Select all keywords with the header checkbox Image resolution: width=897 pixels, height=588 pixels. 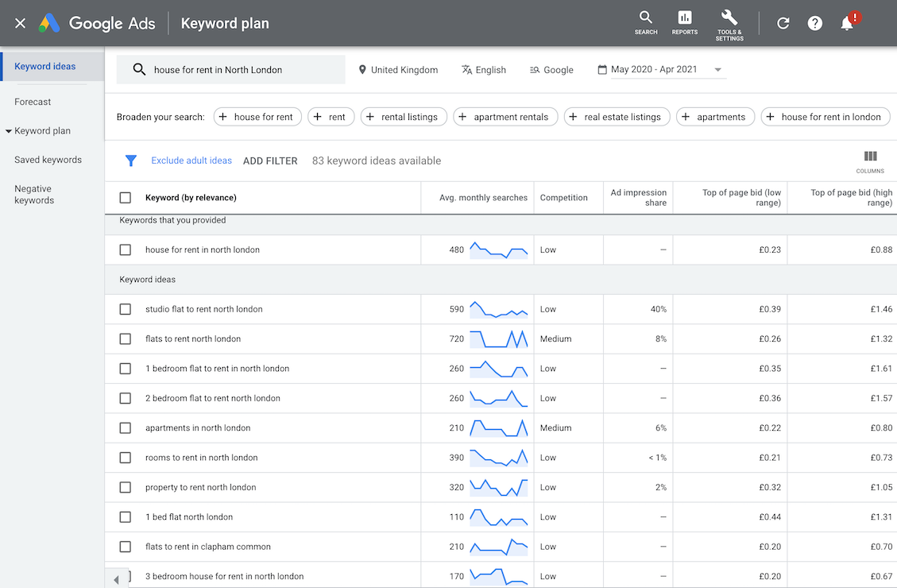(125, 198)
